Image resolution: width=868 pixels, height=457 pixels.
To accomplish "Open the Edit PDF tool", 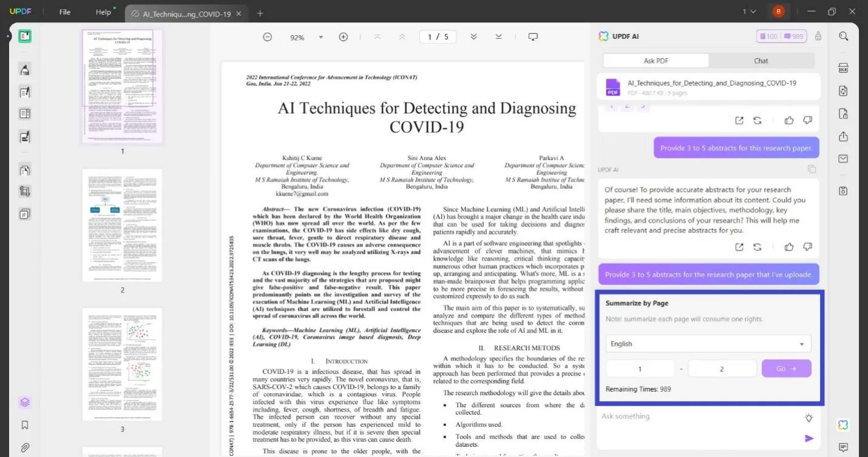I will point(25,92).
